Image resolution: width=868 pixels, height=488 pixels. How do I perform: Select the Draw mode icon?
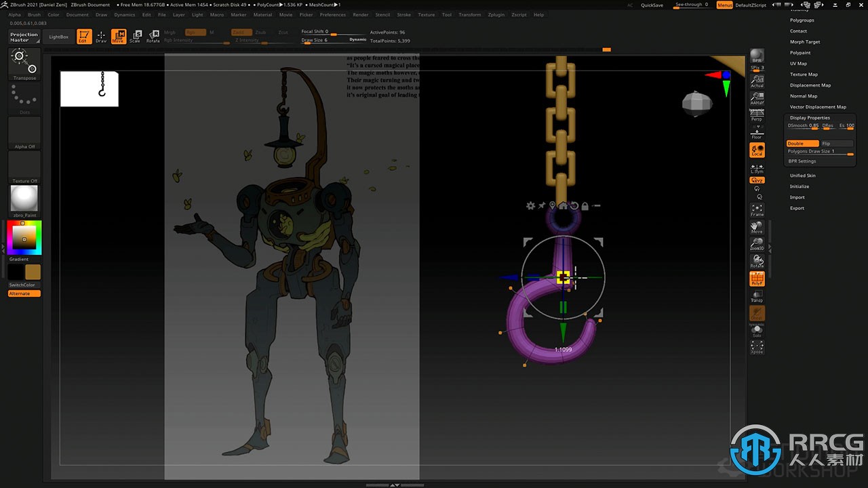coord(101,37)
